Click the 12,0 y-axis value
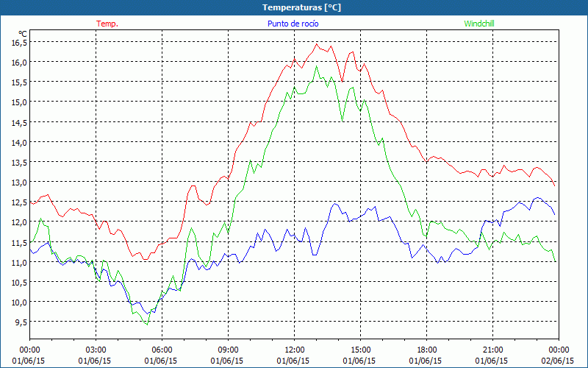The image size is (588, 368). click(20, 222)
